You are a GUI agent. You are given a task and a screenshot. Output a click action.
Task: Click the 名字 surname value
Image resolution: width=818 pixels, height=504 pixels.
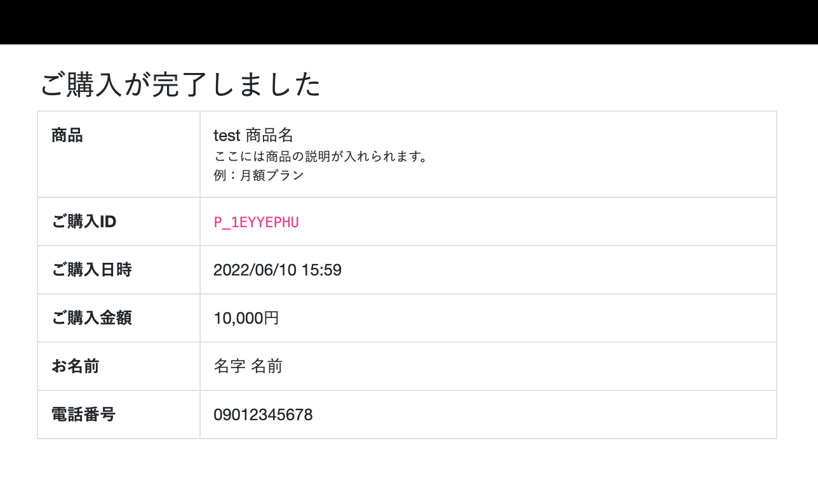pos(229,366)
